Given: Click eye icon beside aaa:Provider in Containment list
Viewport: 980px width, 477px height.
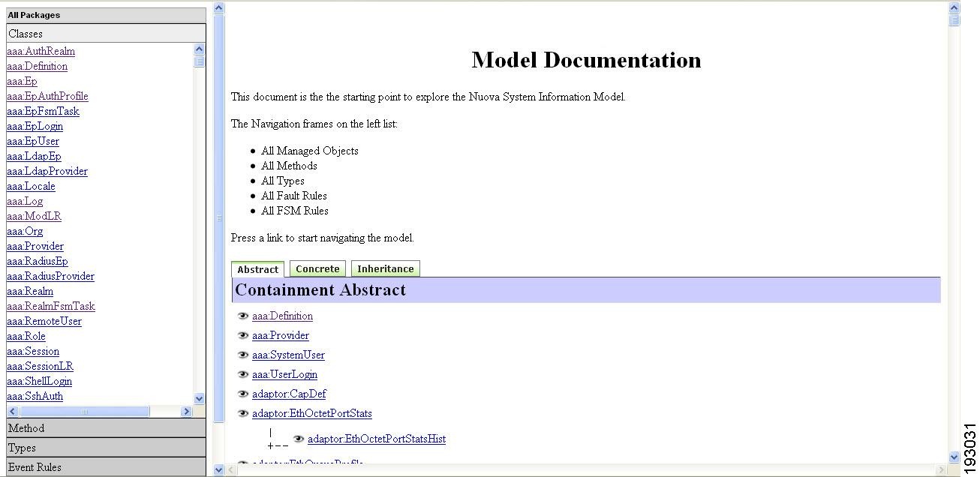Looking at the screenshot, I should [243, 335].
